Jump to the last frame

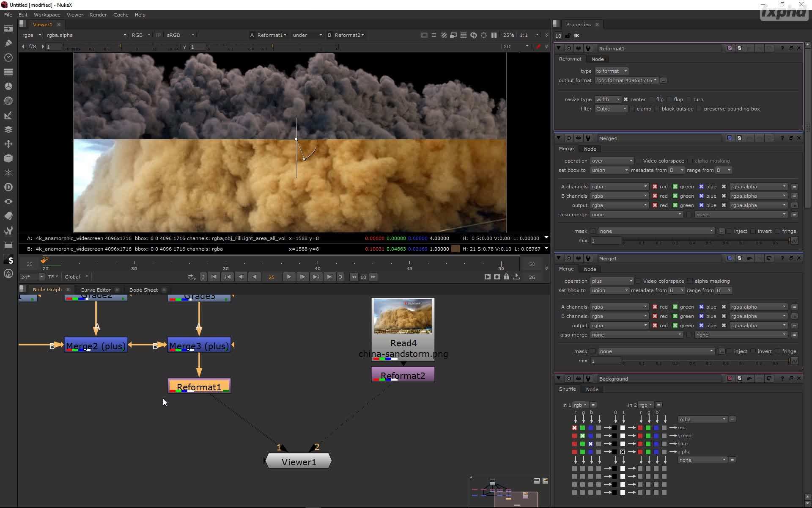tap(329, 277)
